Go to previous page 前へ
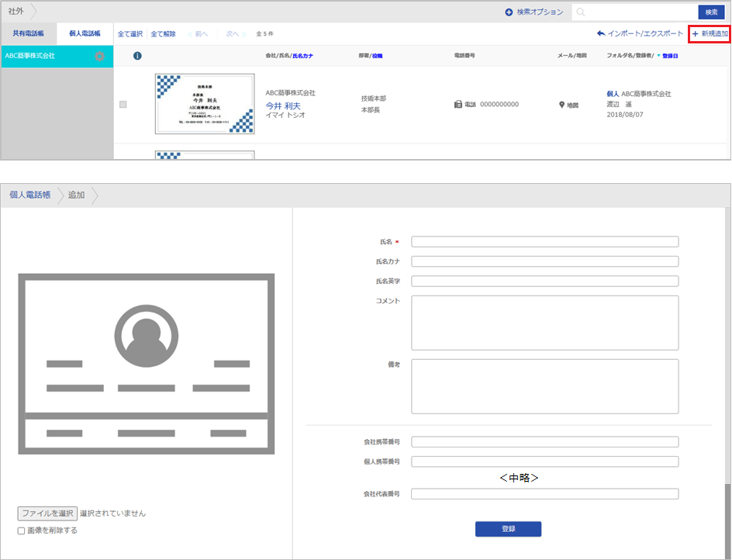 [x=198, y=33]
